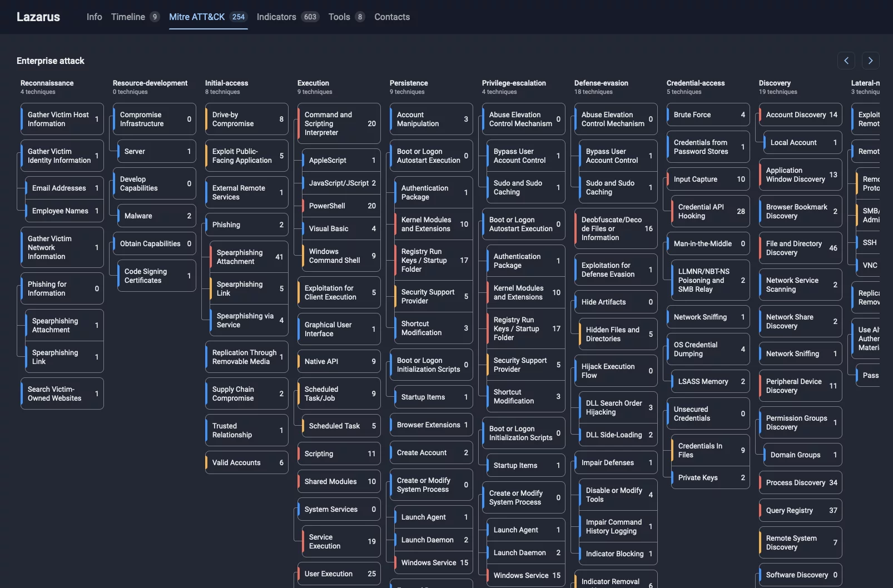Viewport: 893px width, 588px height.
Task: Click the left arrow navigation chevron
Action: click(846, 61)
